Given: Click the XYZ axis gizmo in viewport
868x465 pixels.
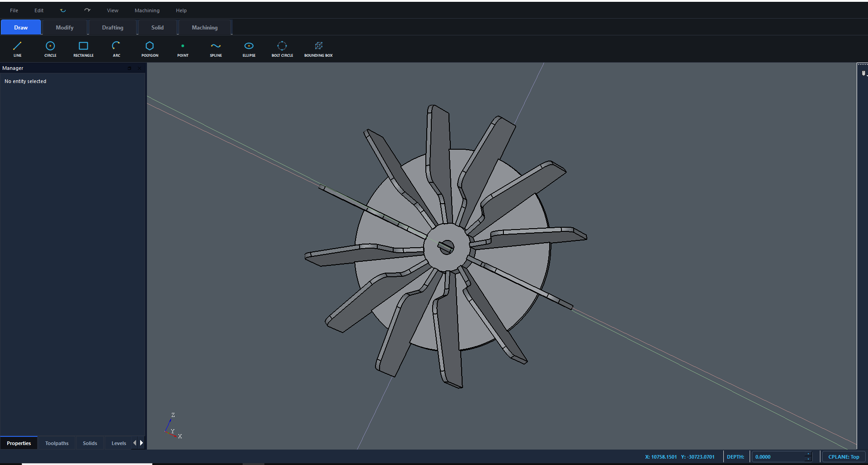Looking at the screenshot, I should click(173, 426).
